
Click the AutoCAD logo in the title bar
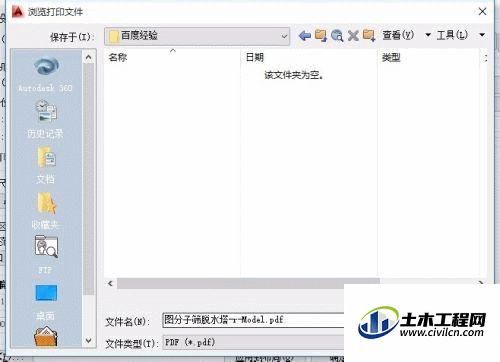tap(18, 12)
